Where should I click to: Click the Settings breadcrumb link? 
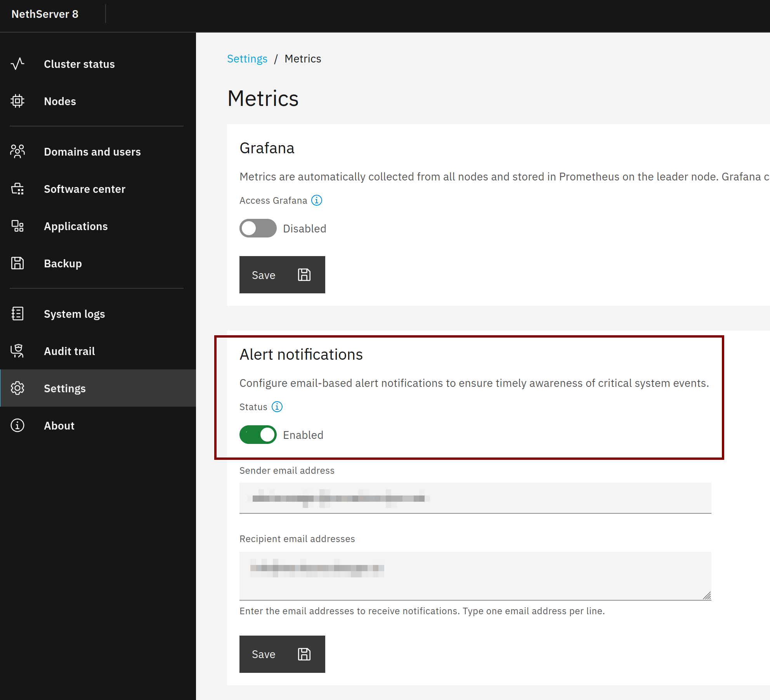(247, 59)
